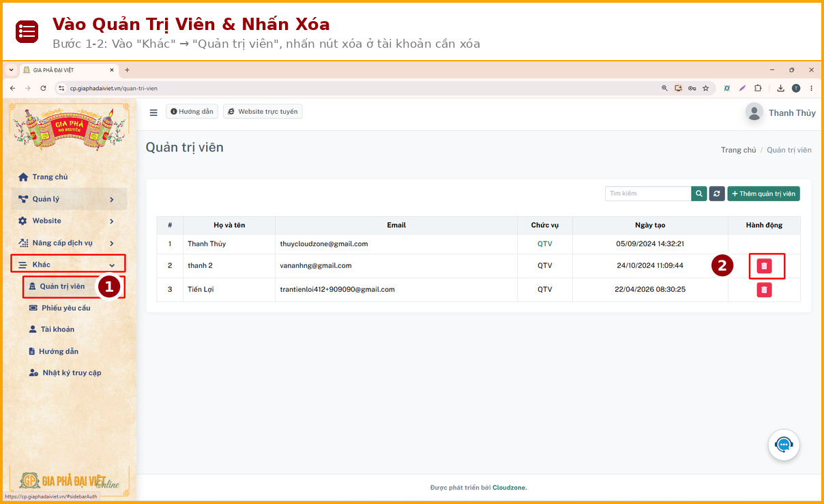Open Tài khoản page
Image resolution: width=824 pixels, height=504 pixels.
pyautogui.click(x=51, y=329)
